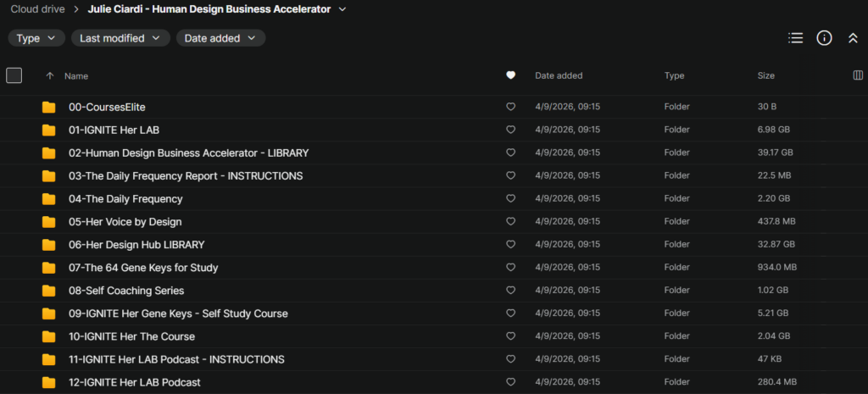Screen dimensions: 868x394
Task: Expand the Date added filter dropdown
Action: click(220, 38)
